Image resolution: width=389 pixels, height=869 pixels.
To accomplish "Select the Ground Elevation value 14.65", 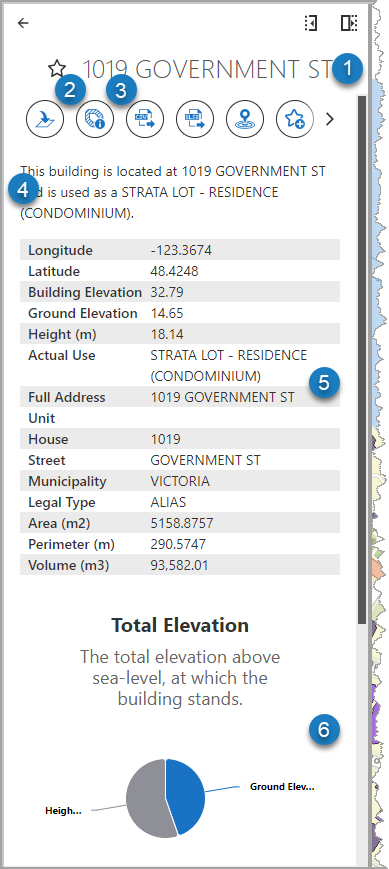I will pyautogui.click(x=167, y=313).
